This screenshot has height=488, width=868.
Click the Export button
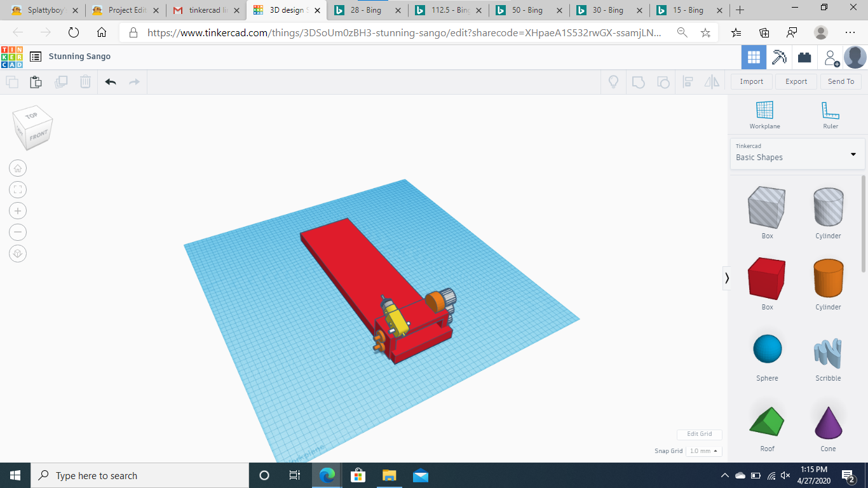[796, 81]
